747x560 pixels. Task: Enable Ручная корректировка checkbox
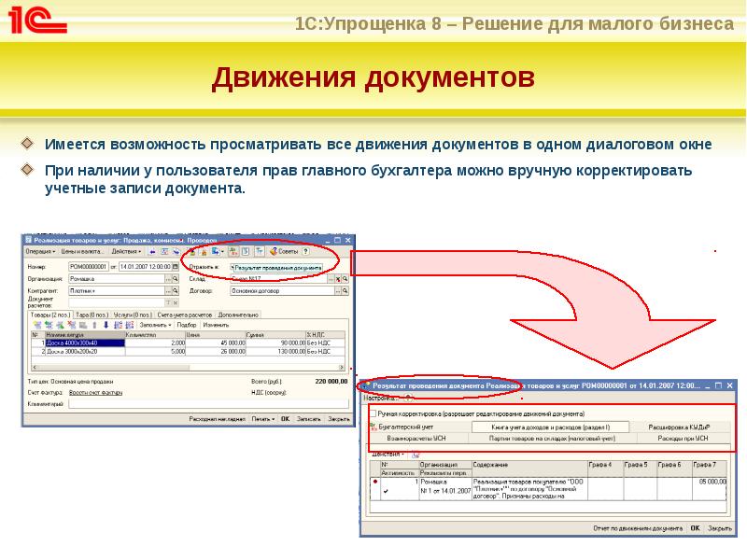373,413
